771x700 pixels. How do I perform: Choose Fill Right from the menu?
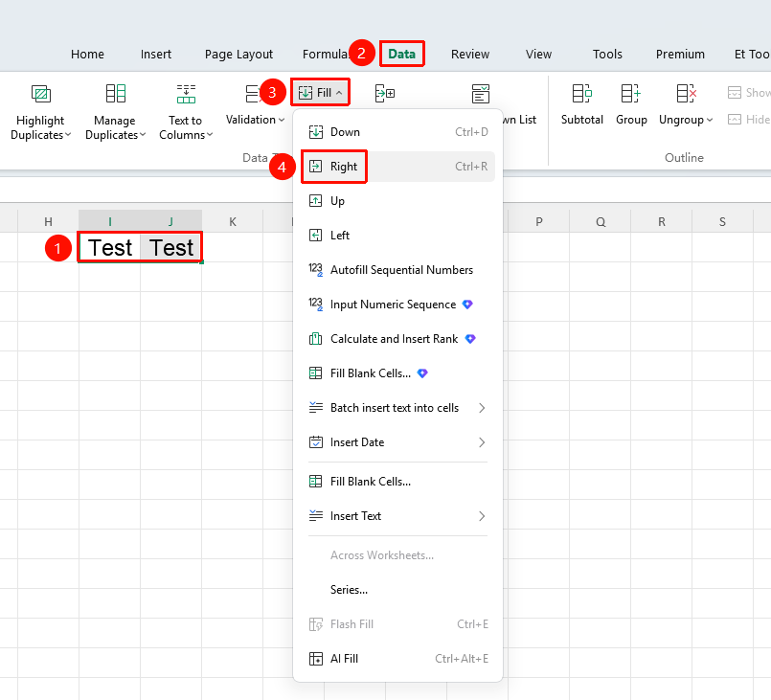pos(397,167)
